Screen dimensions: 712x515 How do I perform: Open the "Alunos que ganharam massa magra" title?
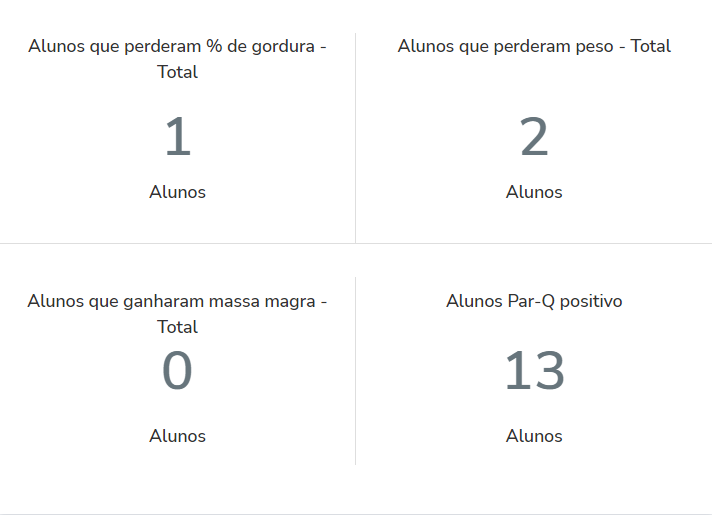(x=177, y=302)
